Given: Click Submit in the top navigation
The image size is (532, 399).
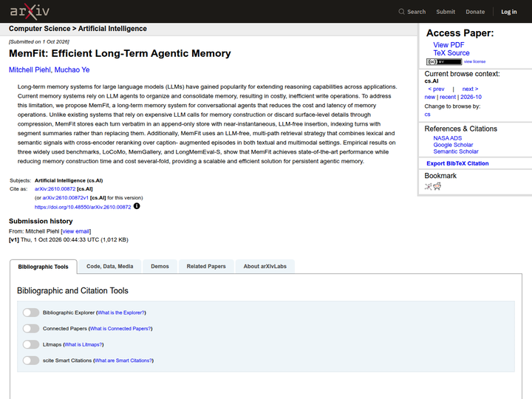Looking at the screenshot, I should [446, 12].
